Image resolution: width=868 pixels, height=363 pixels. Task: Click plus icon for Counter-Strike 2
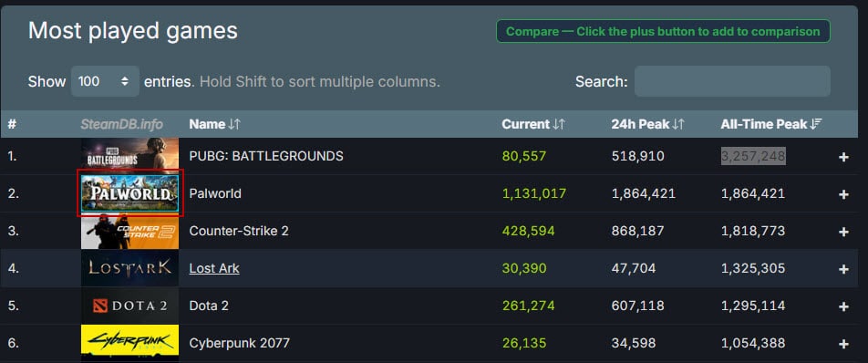[x=843, y=232]
